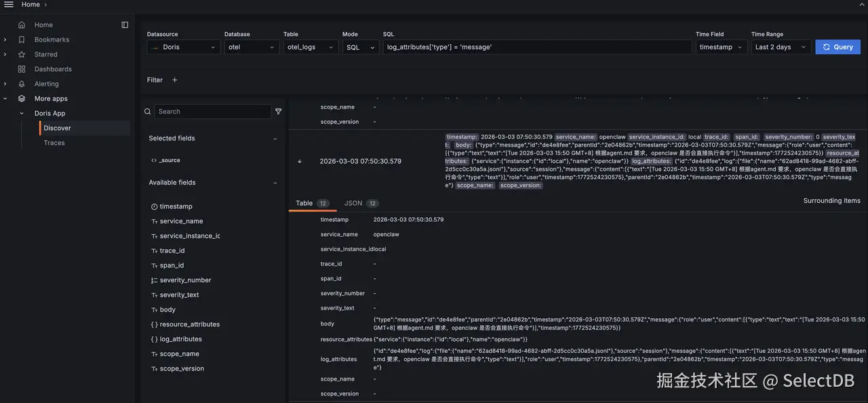The height and width of the screenshot is (403, 868).
Task: Select the scope_version available field
Action: 182,369
